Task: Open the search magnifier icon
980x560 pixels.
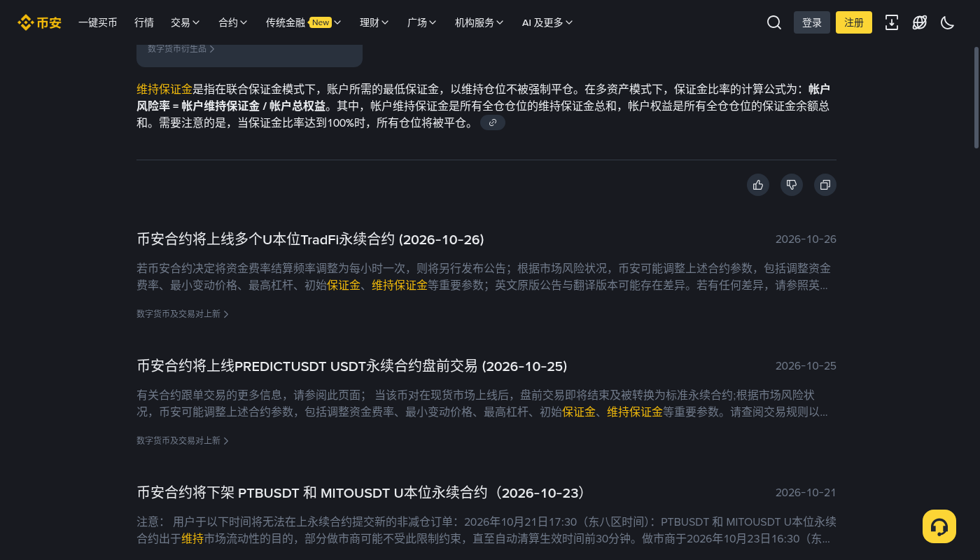Action: pyautogui.click(x=774, y=22)
